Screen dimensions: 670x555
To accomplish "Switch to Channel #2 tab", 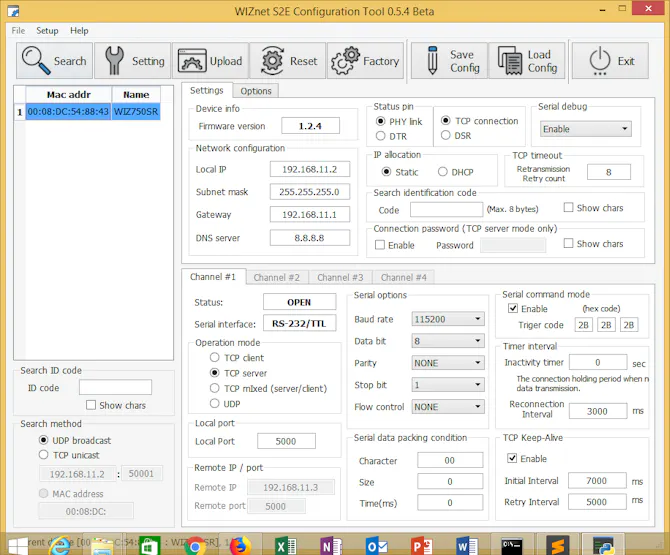I will tap(276, 278).
